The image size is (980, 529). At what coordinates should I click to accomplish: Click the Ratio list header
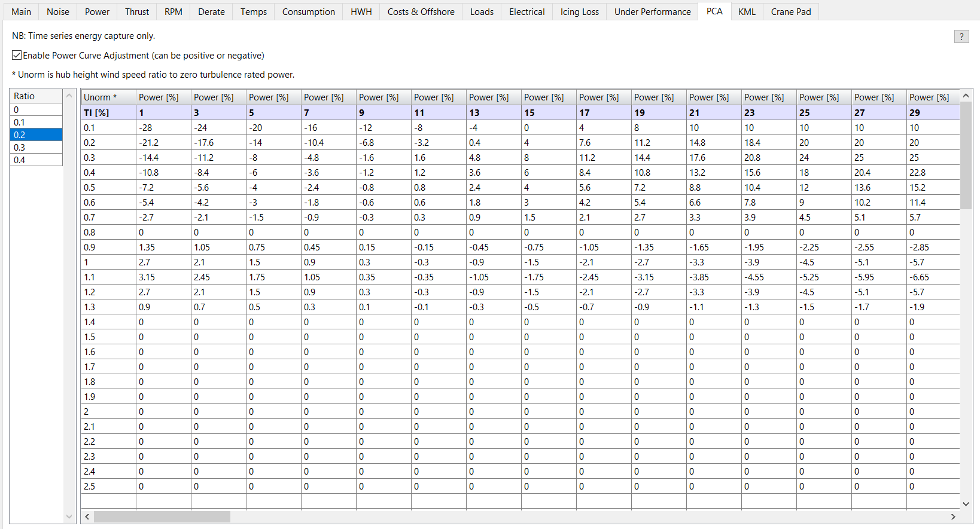coord(36,96)
